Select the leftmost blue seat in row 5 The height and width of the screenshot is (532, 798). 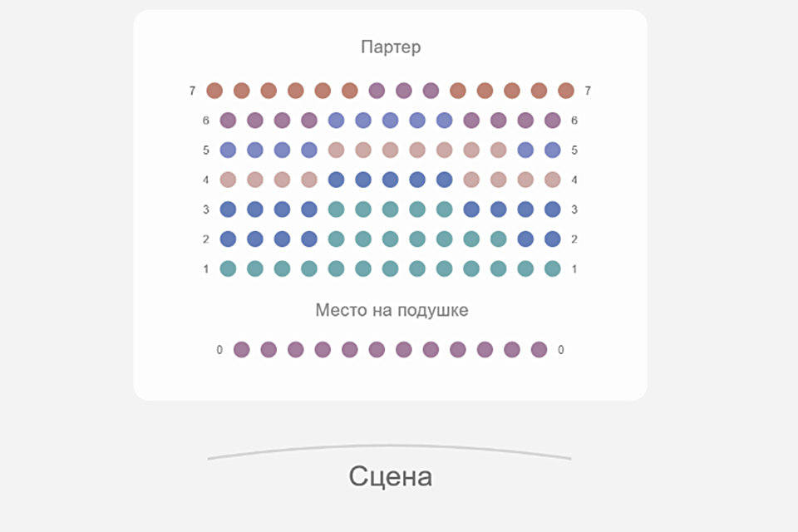click(228, 150)
